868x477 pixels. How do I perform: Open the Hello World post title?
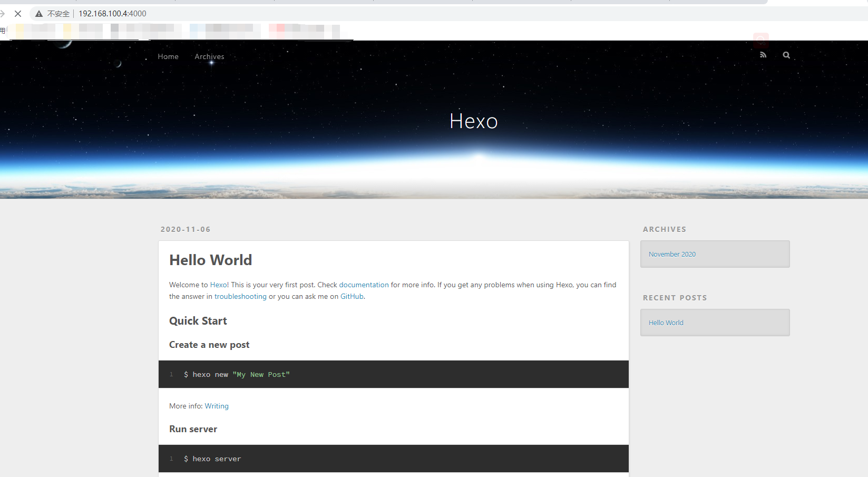(x=211, y=260)
